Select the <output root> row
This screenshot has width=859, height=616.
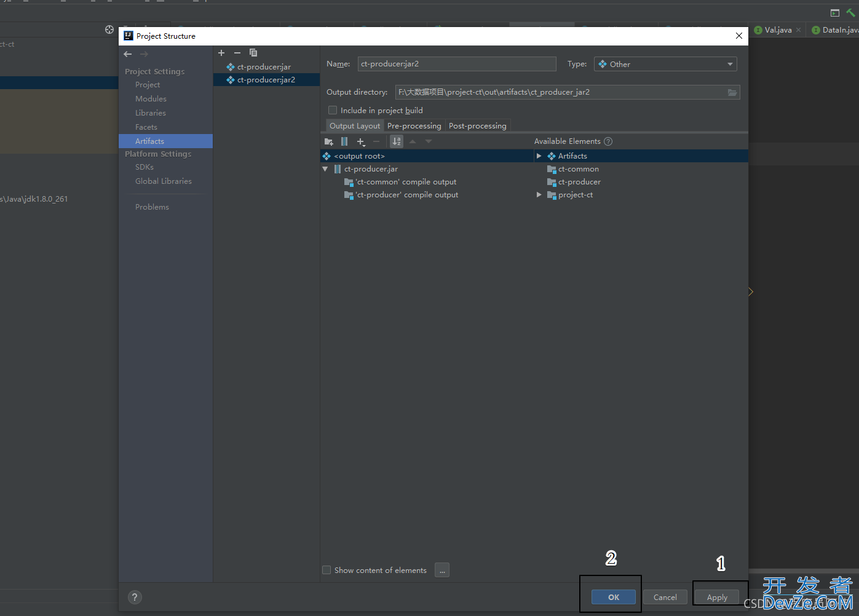[x=427, y=156]
